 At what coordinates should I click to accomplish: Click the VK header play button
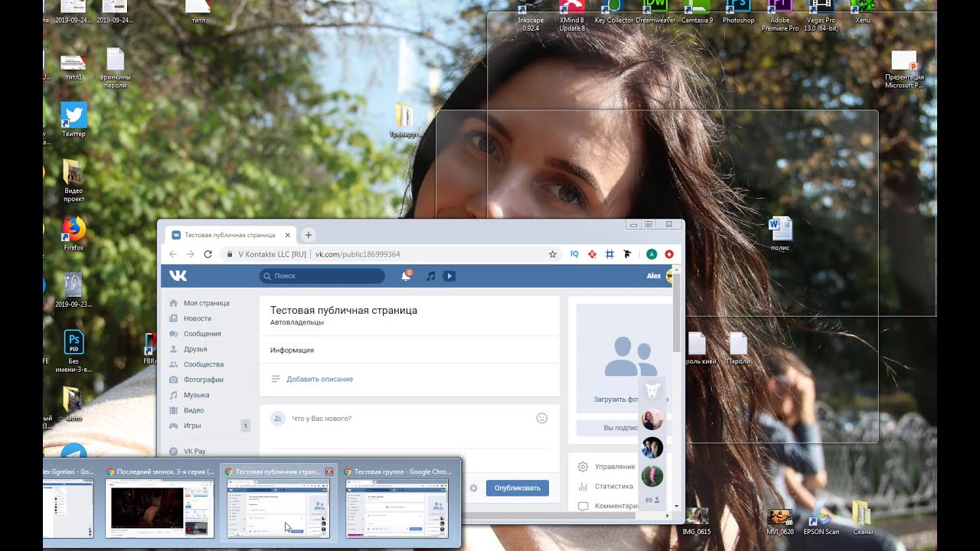pyautogui.click(x=449, y=275)
